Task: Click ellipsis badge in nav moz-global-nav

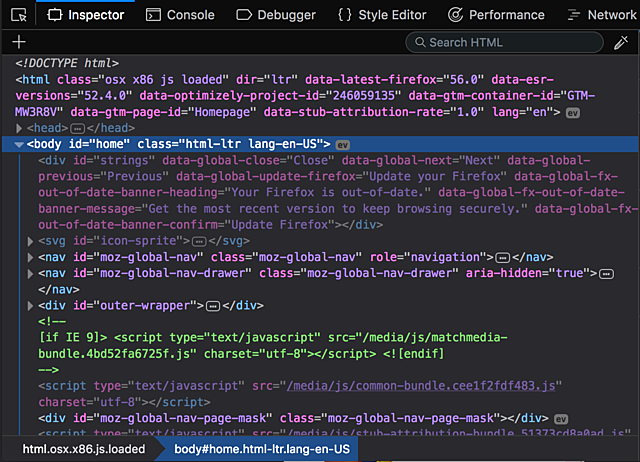Action: [502, 258]
